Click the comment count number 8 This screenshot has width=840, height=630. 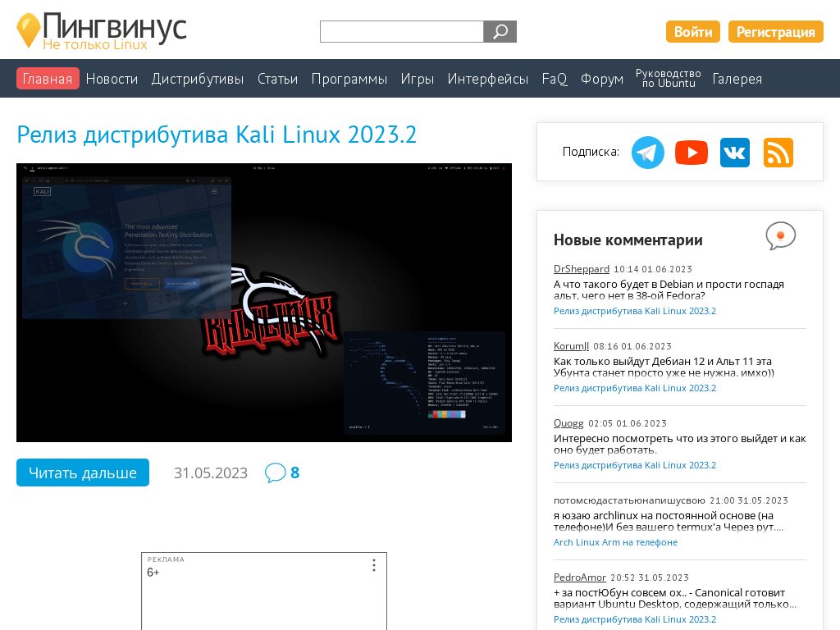pos(295,473)
